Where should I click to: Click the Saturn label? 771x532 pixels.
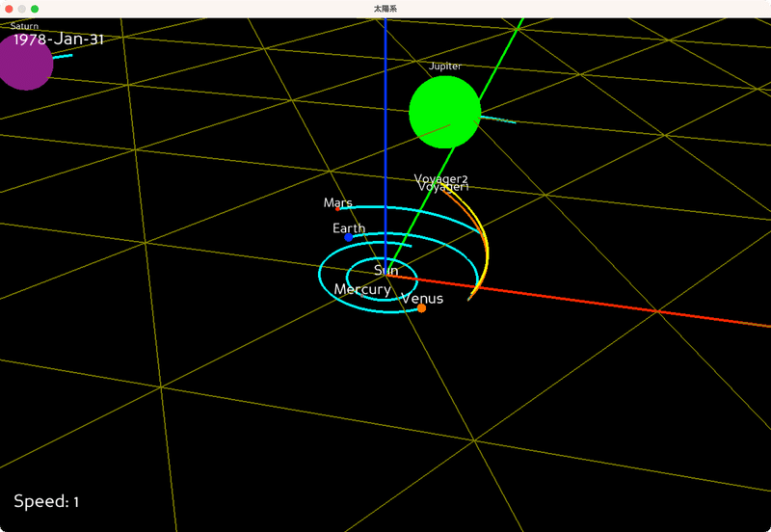(x=24, y=26)
